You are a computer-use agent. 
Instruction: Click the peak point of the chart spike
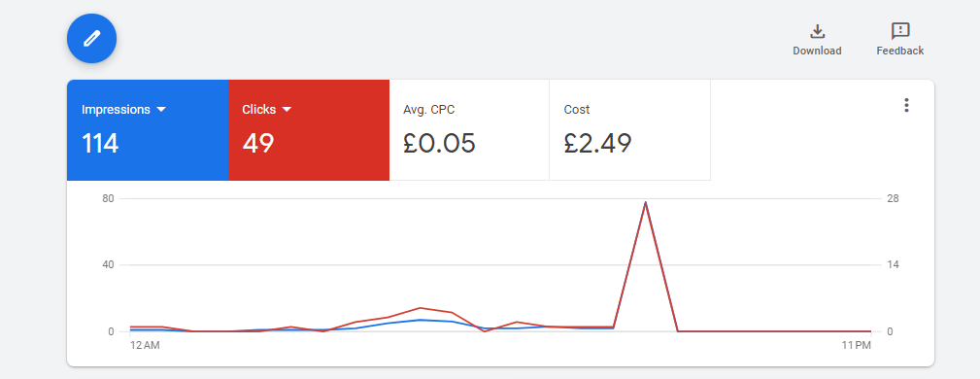(645, 202)
